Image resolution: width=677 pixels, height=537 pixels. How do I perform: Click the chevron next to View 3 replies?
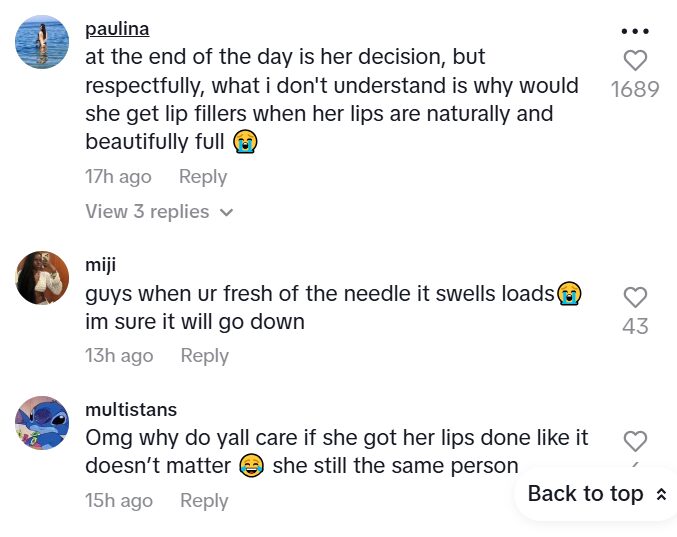coord(226,213)
